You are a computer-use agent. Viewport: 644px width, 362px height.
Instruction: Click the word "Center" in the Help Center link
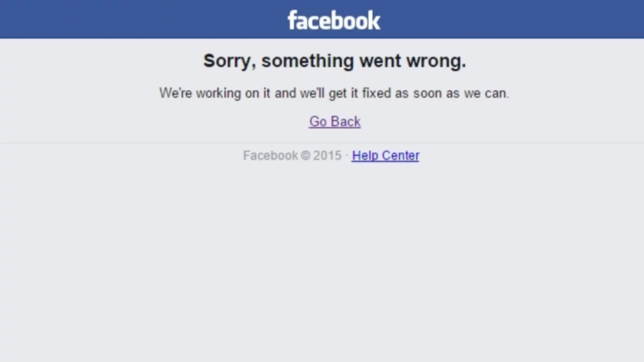point(399,156)
